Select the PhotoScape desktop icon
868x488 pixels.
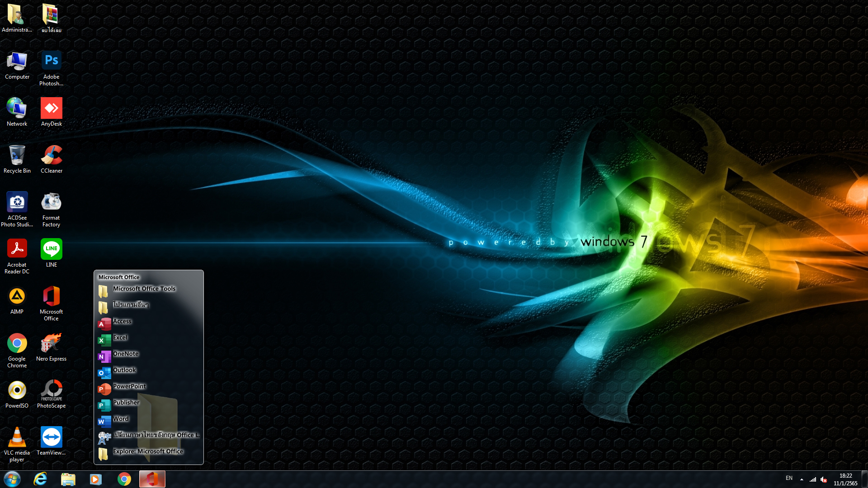[x=51, y=394]
